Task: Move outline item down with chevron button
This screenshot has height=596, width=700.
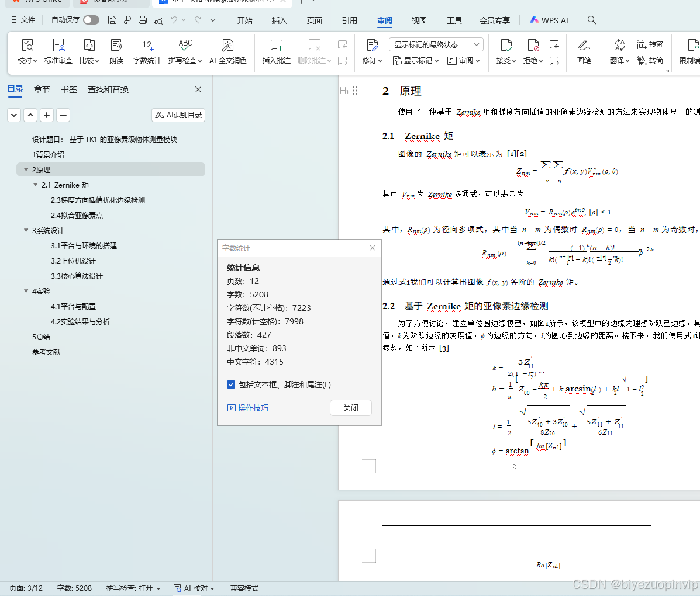Action: click(14, 115)
